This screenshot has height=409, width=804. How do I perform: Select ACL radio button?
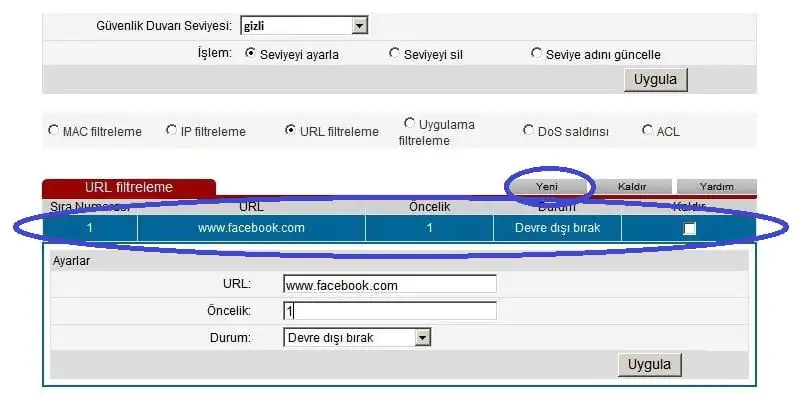(x=647, y=130)
